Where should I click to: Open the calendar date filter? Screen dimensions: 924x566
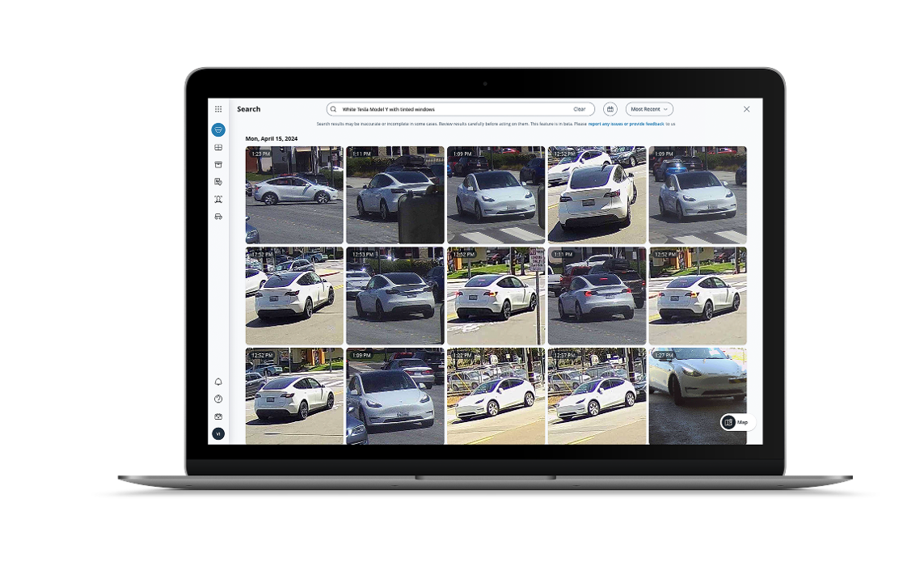coord(610,109)
